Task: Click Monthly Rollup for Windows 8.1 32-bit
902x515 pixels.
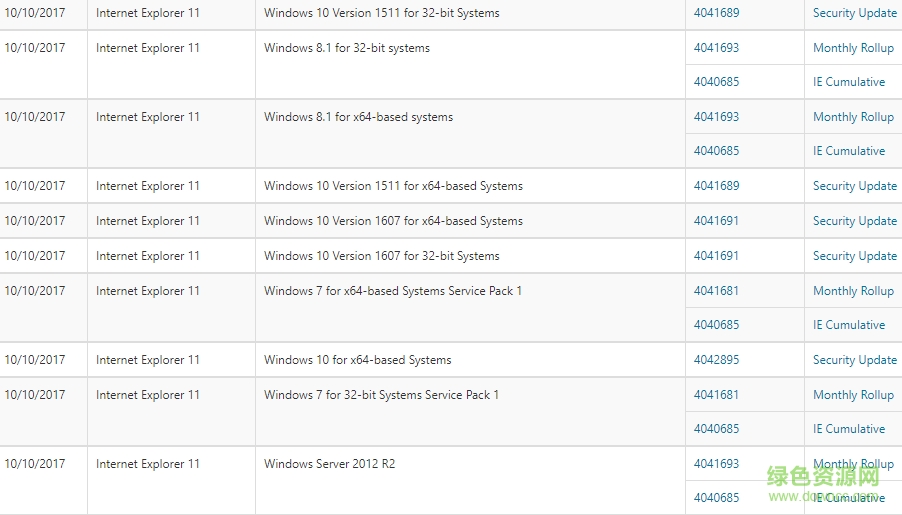Action: click(853, 48)
